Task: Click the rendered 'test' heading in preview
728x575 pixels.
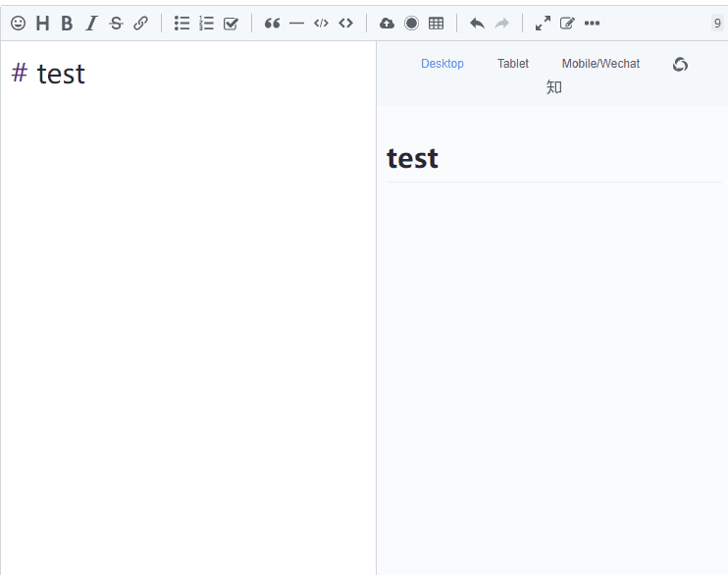Action: tap(412, 158)
